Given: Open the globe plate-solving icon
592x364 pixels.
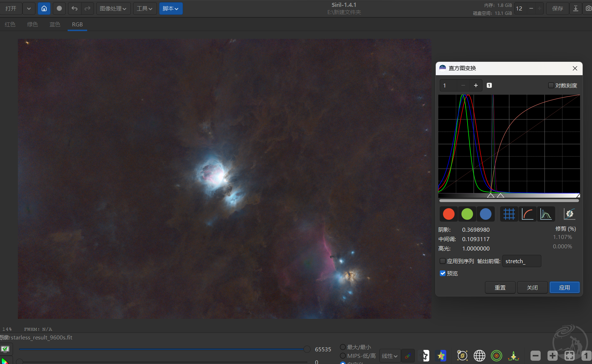Looking at the screenshot, I should [x=479, y=356].
